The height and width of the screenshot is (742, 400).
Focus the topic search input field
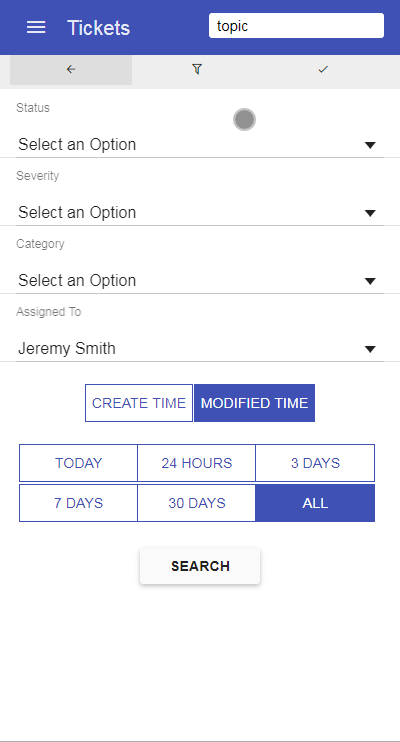(296, 26)
